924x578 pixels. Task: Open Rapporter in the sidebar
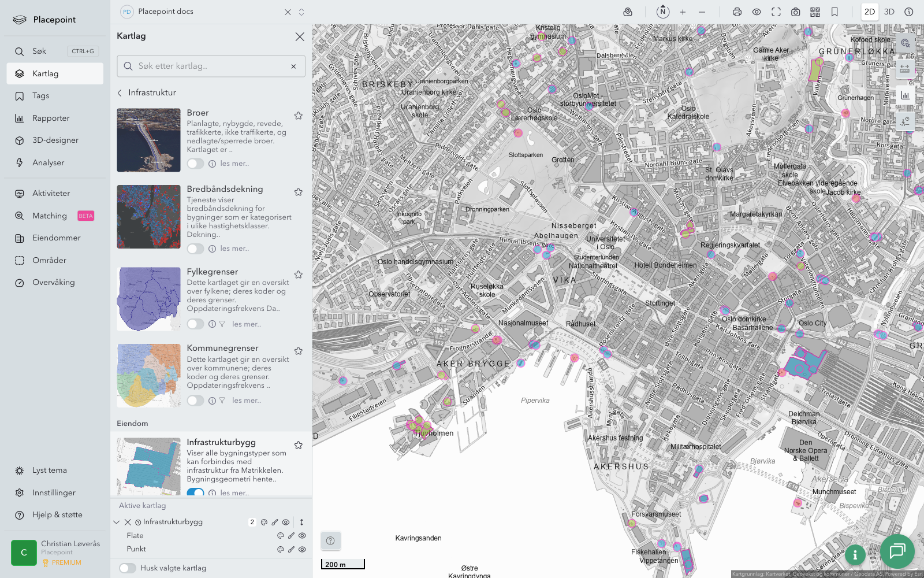click(51, 118)
